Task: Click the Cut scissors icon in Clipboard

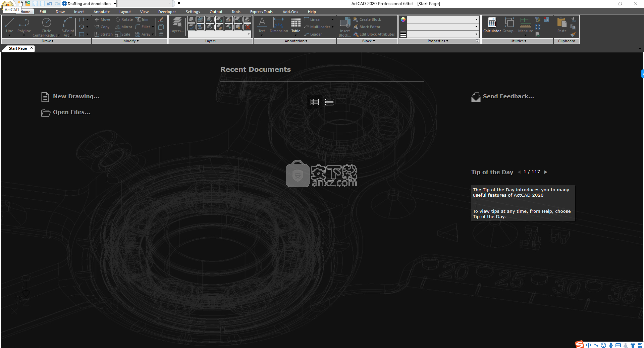Action: point(573,19)
